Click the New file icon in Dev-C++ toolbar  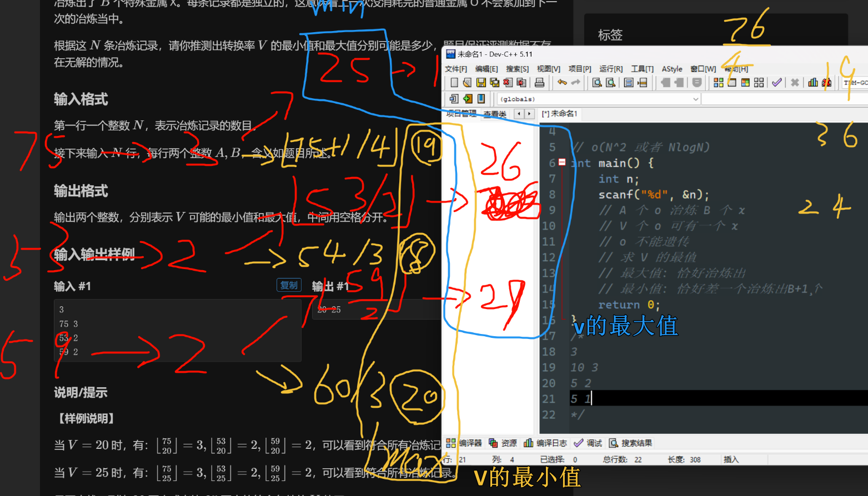[x=454, y=83]
